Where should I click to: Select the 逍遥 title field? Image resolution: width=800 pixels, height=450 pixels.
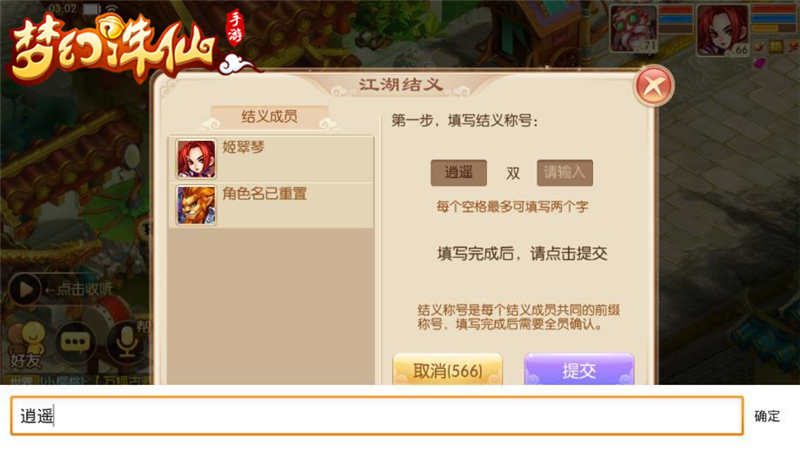(x=459, y=173)
